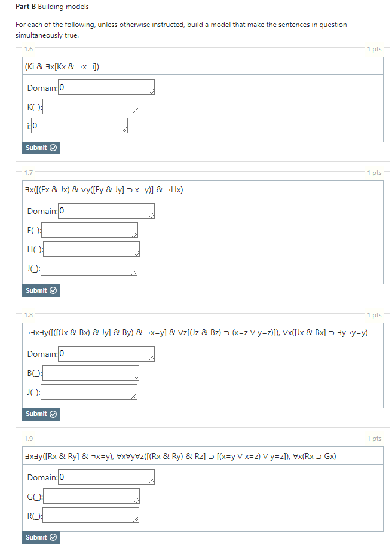Click the Domain field for question 1.6

106,87
